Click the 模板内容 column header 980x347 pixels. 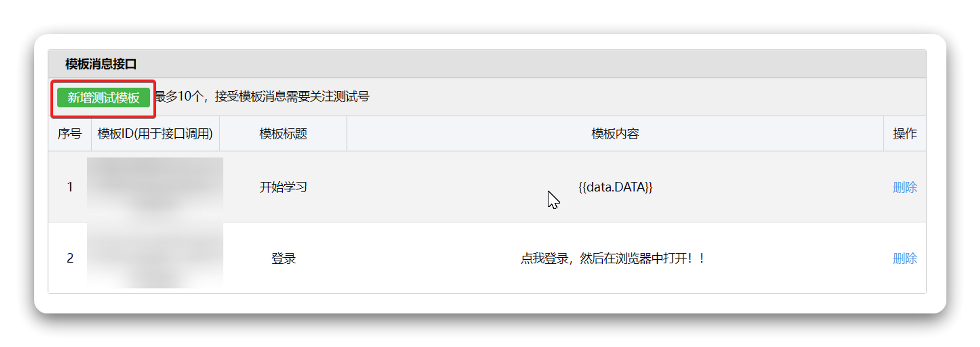[615, 134]
